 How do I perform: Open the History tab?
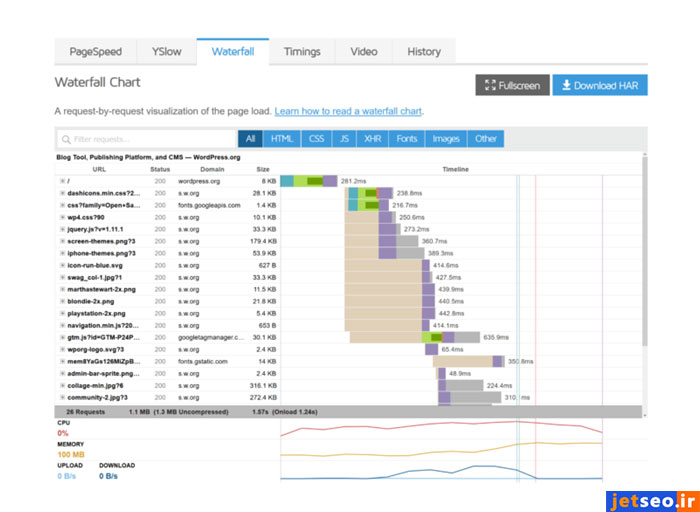point(423,52)
